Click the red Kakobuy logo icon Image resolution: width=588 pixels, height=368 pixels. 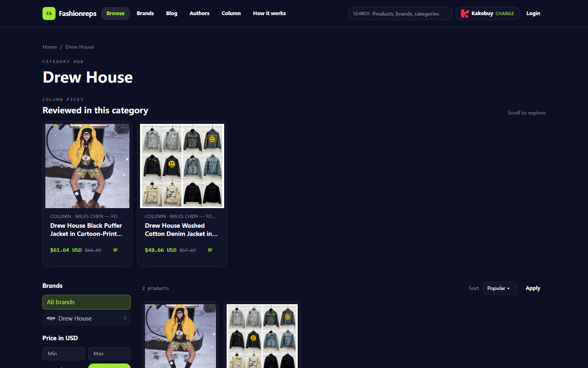465,13
